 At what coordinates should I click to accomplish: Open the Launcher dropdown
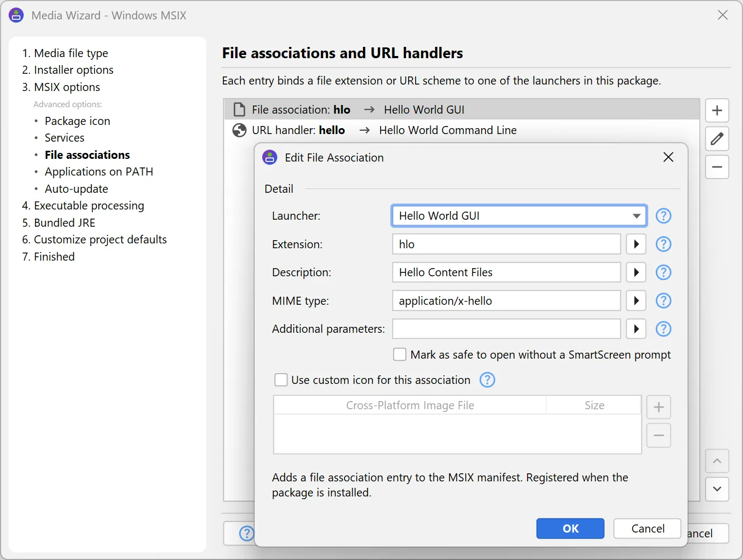point(519,216)
